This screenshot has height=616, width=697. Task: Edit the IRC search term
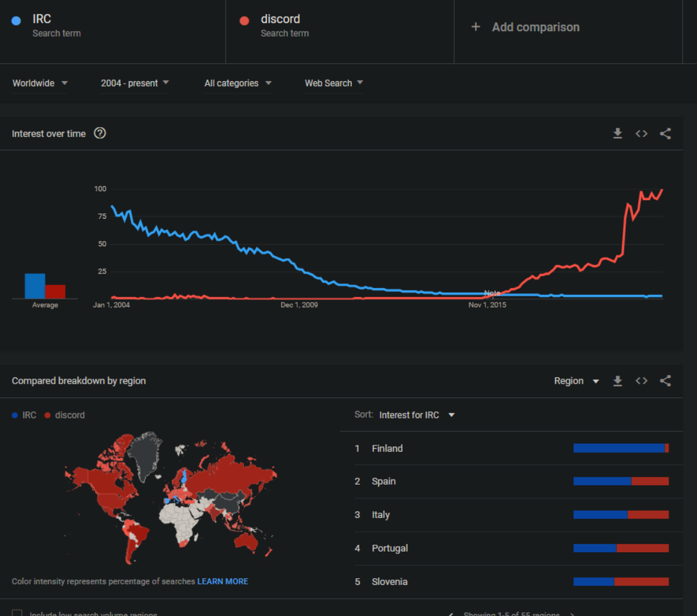(56, 25)
